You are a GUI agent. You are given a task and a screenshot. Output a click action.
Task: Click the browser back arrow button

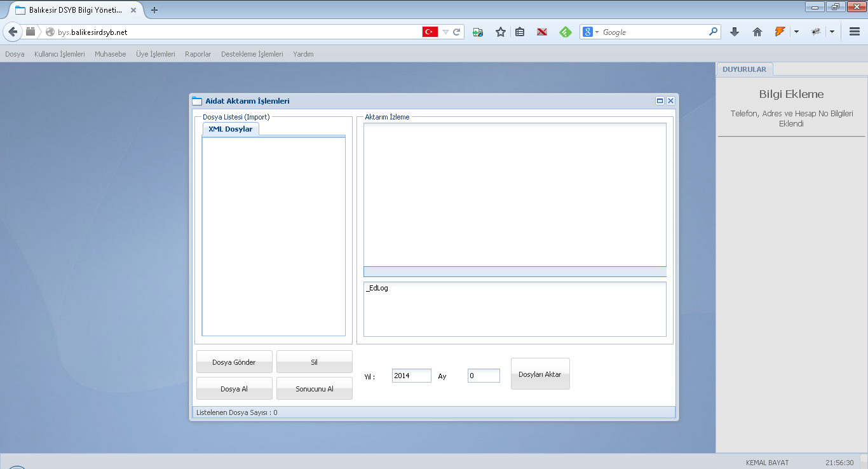click(13, 32)
